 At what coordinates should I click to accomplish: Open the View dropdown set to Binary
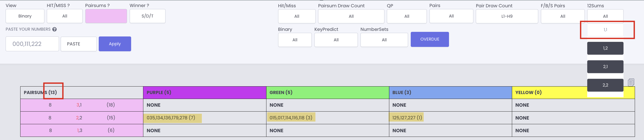click(25, 16)
